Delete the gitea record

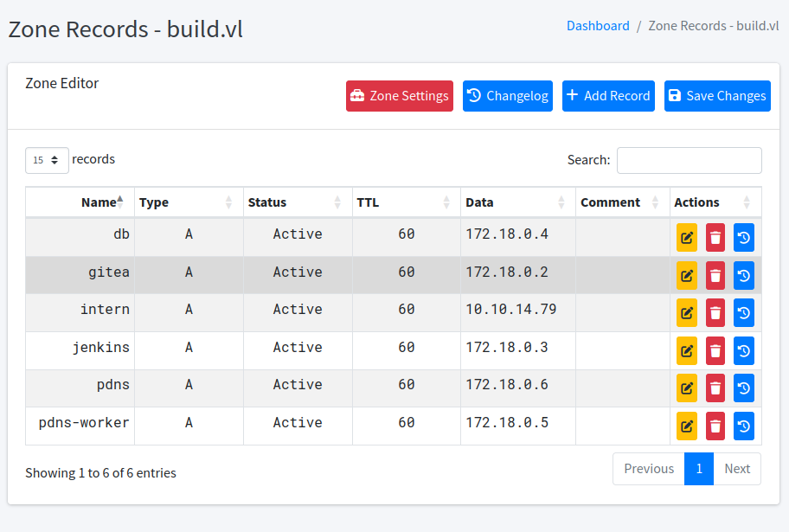[x=715, y=276]
